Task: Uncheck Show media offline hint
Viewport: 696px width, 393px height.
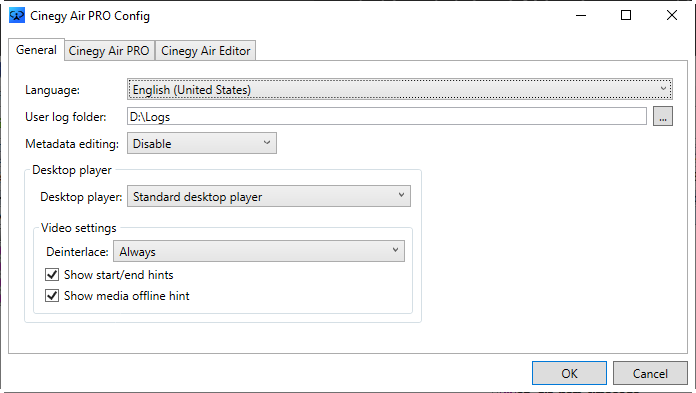Action: point(52,295)
